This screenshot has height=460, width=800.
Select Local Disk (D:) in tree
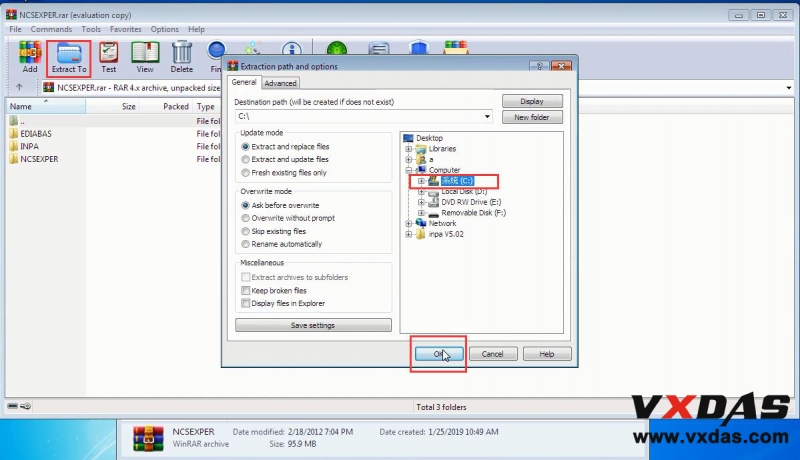pos(464,191)
